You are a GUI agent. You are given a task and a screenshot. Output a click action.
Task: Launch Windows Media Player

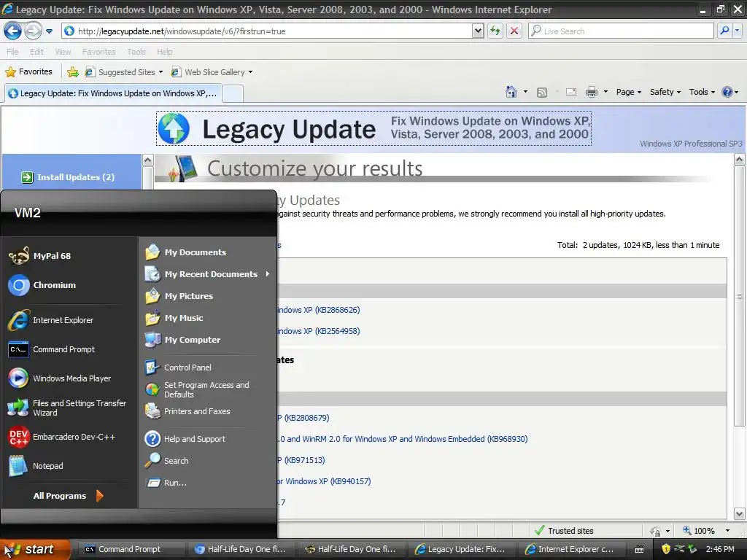coord(60,378)
